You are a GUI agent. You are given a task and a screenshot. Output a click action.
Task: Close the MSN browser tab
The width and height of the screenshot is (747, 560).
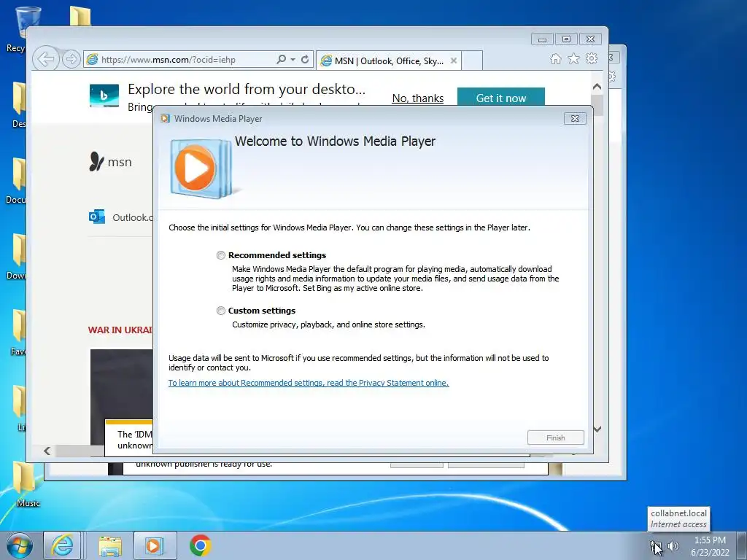(454, 61)
